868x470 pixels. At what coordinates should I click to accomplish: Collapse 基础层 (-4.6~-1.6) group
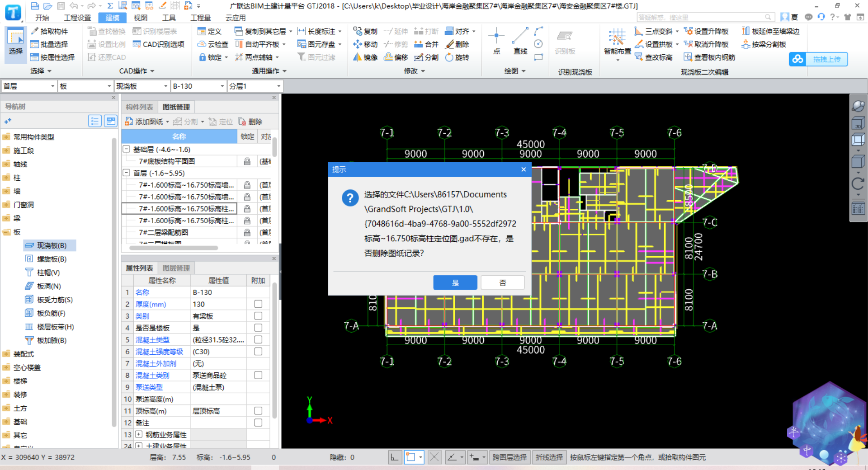pyautogui.click(x=127, y=149)
